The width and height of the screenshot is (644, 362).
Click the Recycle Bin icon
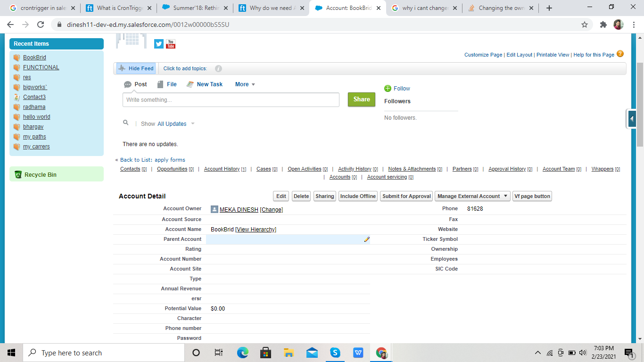[18, 174]
